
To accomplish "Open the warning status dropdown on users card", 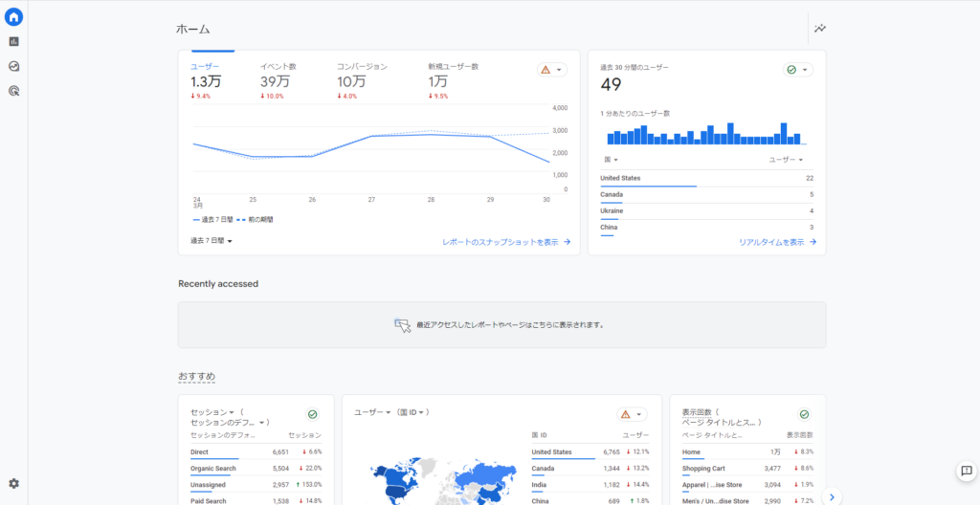I will point(552,70).
